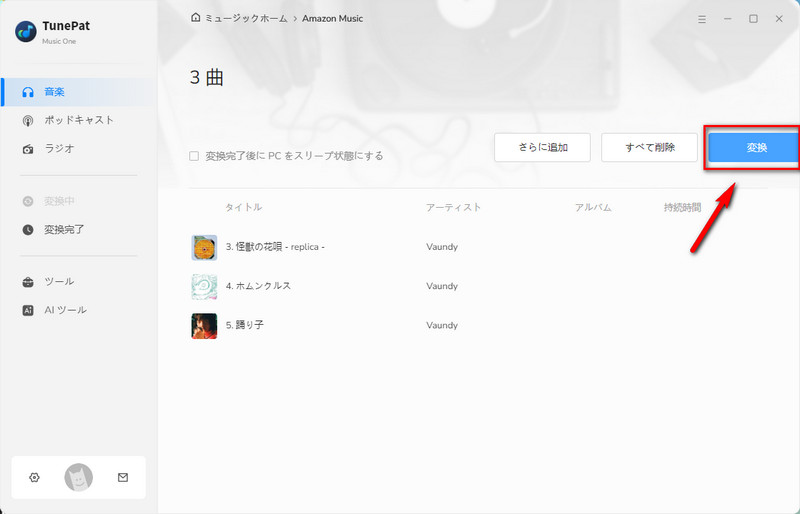Click Vaundy artist in the 踊り子 row
Image resolution: width=800 pixels, height=514 pixels.
click(442, 326)
